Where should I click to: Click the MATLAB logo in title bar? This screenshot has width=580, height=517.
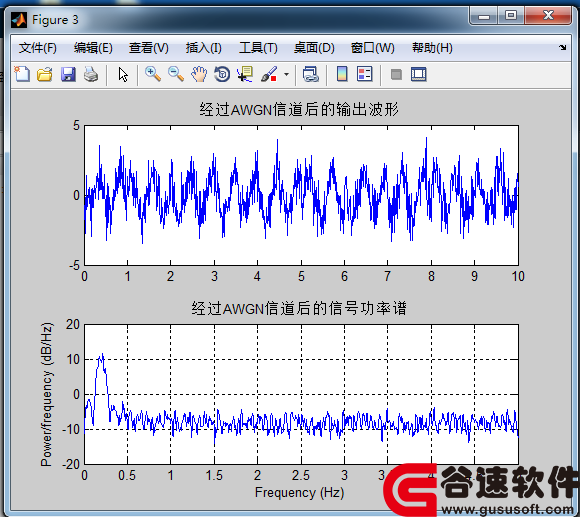[x=19, y=20]
